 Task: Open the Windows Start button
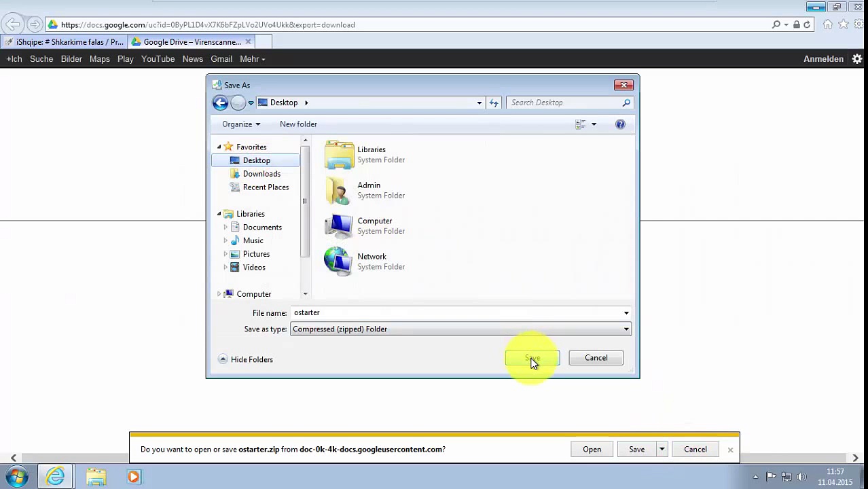click(16, 476)
